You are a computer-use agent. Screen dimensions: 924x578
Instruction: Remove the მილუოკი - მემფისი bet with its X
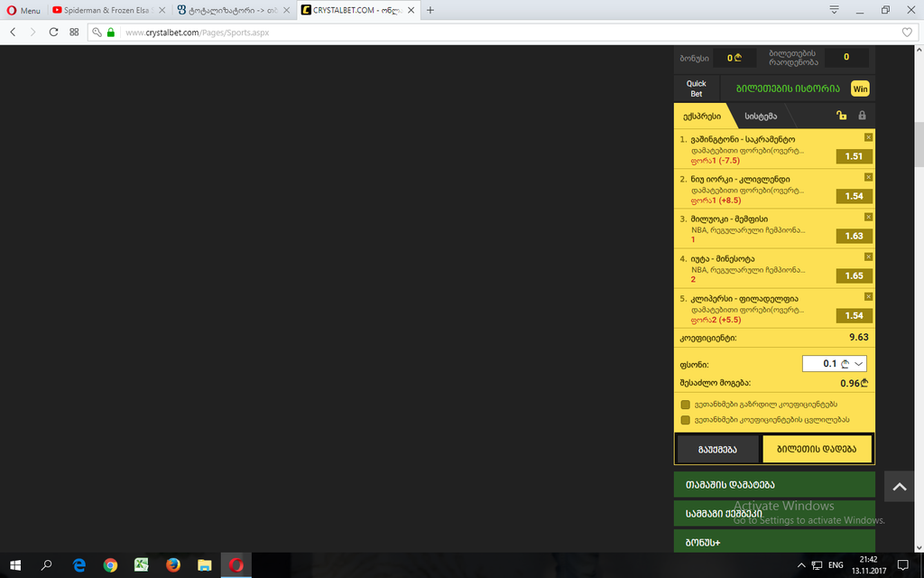tap(868, 217)
